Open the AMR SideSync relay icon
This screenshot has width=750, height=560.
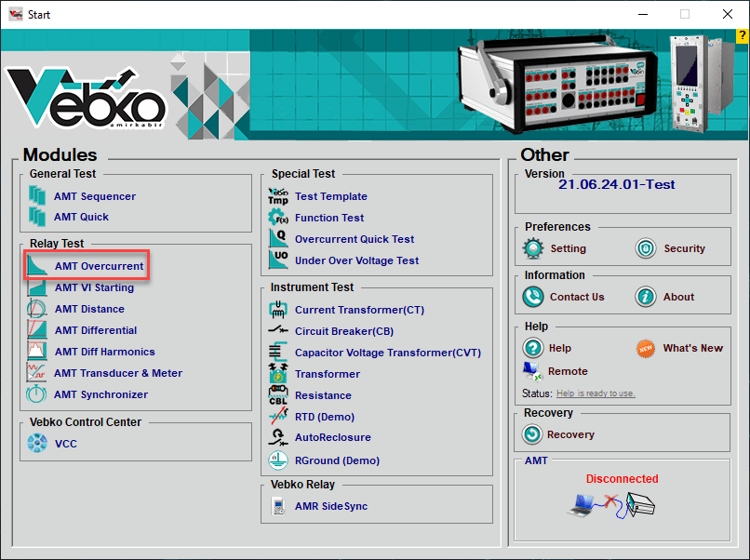click(x=278, y=506)
